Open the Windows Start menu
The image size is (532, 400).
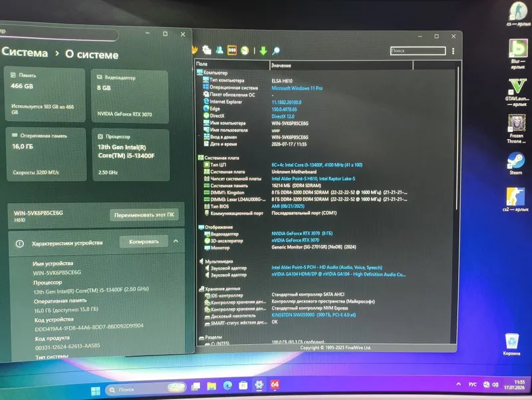(x=96, y=391)
